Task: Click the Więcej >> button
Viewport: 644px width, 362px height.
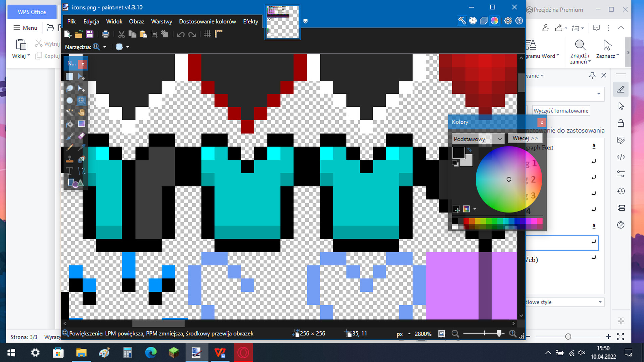Action: 525,138
